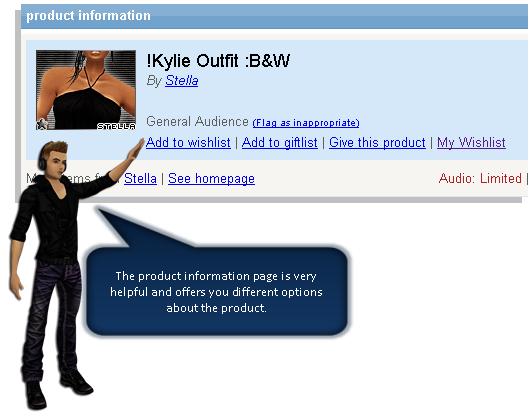Screen dimensions: 532x416
Task: Visit See homepage link
Action: (x=211, y=178)
